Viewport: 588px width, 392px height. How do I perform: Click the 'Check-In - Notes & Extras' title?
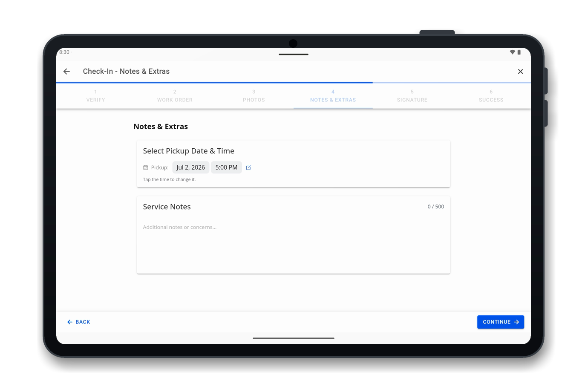coord(126,72)
